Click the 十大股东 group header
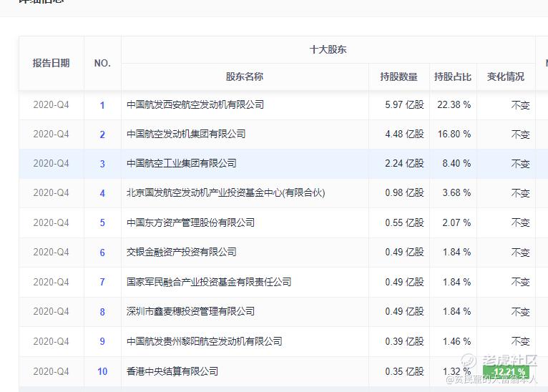Screen dimensions: 548x392 [x=328, y=49]
